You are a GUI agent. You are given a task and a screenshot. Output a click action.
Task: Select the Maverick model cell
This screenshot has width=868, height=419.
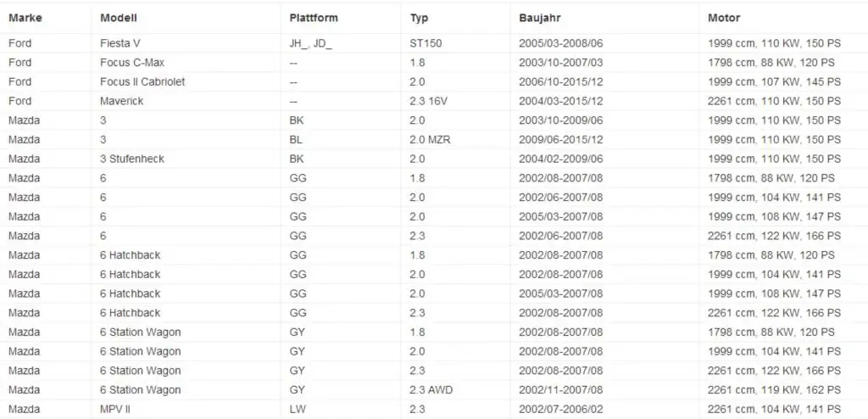pos(122,102)
